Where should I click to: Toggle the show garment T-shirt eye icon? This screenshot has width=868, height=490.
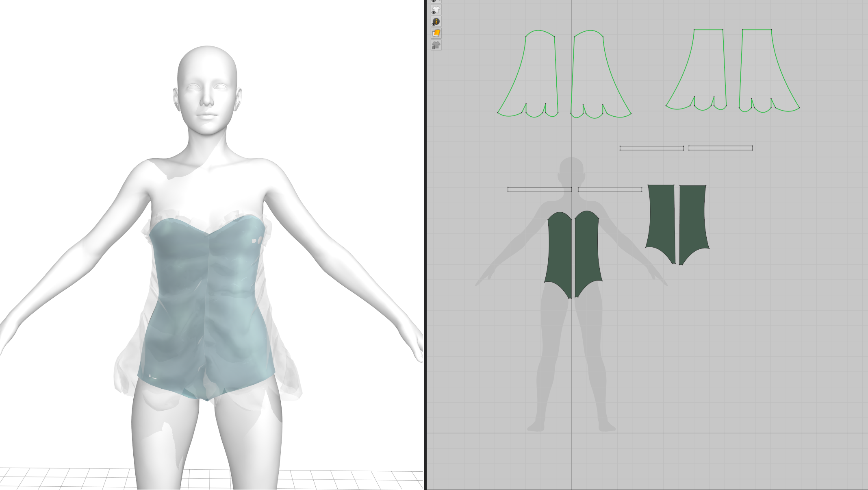tap(436, 10)
